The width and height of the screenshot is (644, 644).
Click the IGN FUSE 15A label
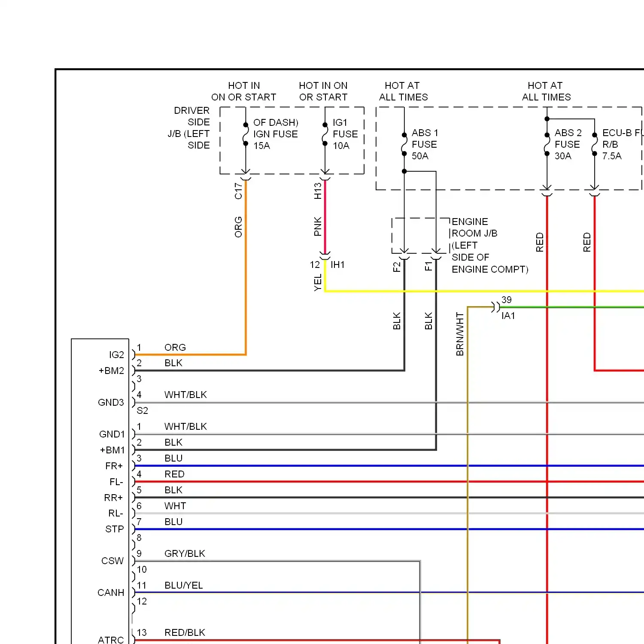pyautogui.click(x=276, y=134)
